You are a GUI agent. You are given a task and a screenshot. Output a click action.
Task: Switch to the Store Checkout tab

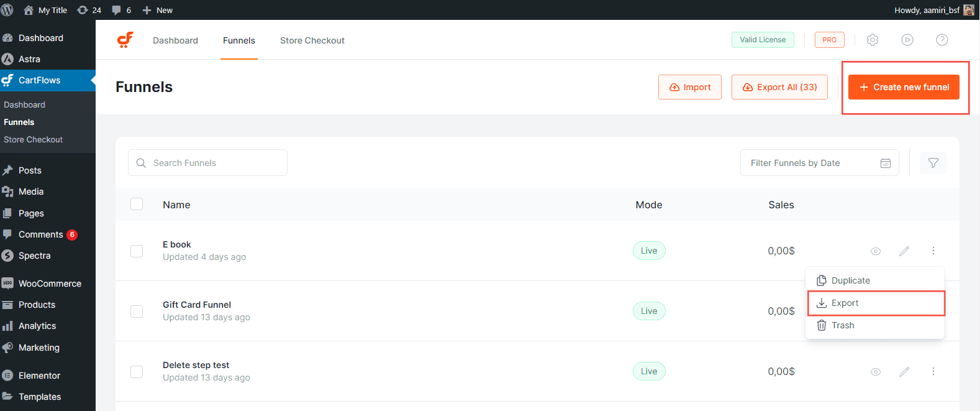click(x=312, y=40)
